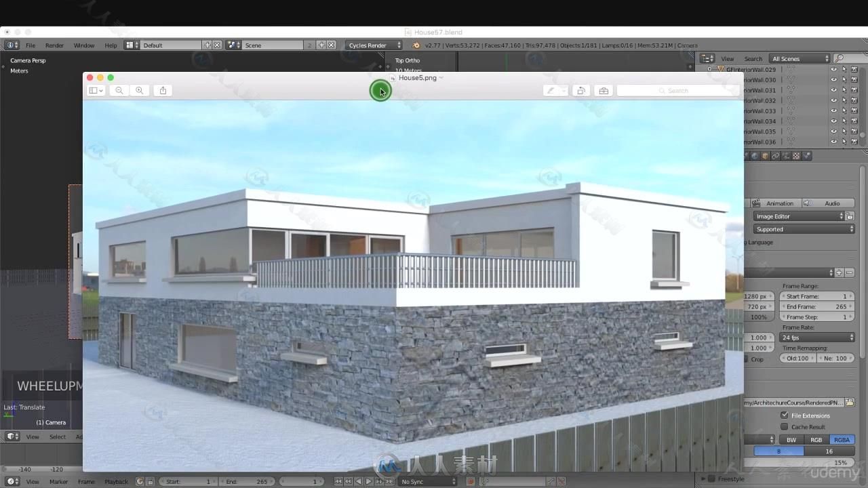The width and height of the screenshot is (868, 488).
Task: Toggle selectability arrow for InteriorWall.033
Action: pos(844,111)
